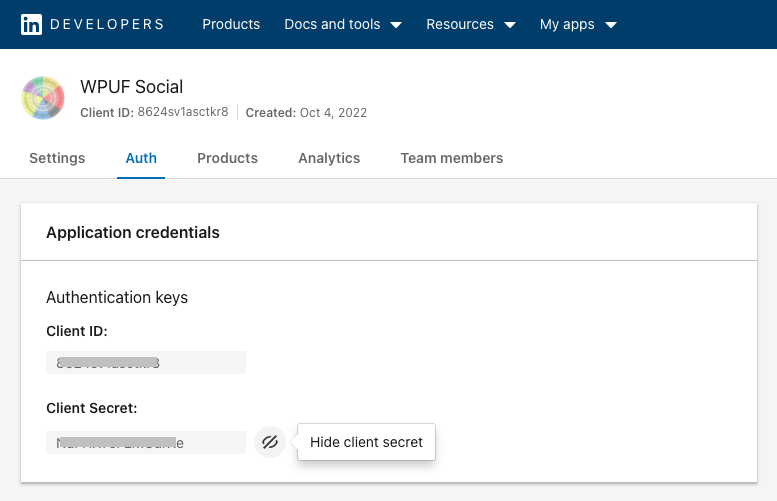This screenshot has width=777, height=501.
Task: Expand the Resources dropdown arrow
Action: [510, 25]
